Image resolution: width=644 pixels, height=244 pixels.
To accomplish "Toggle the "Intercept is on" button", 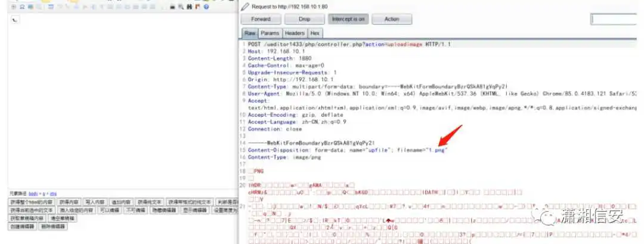I will click(348, 19).
